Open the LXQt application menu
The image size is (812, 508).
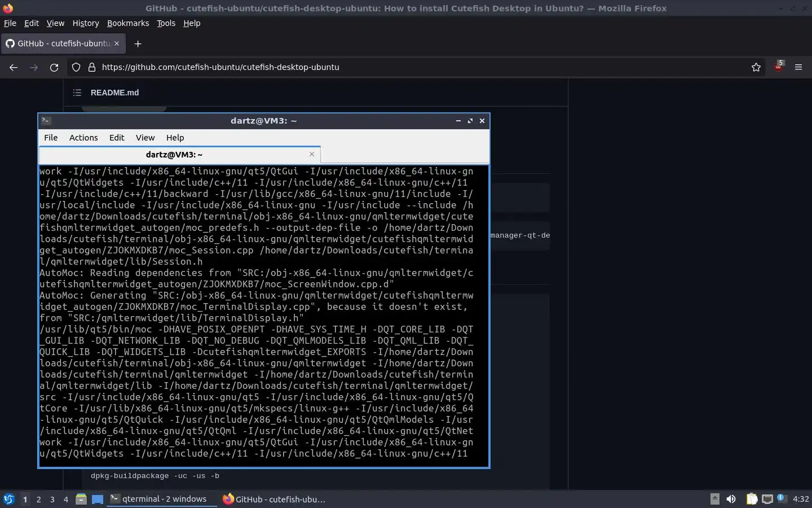(9, 499)
